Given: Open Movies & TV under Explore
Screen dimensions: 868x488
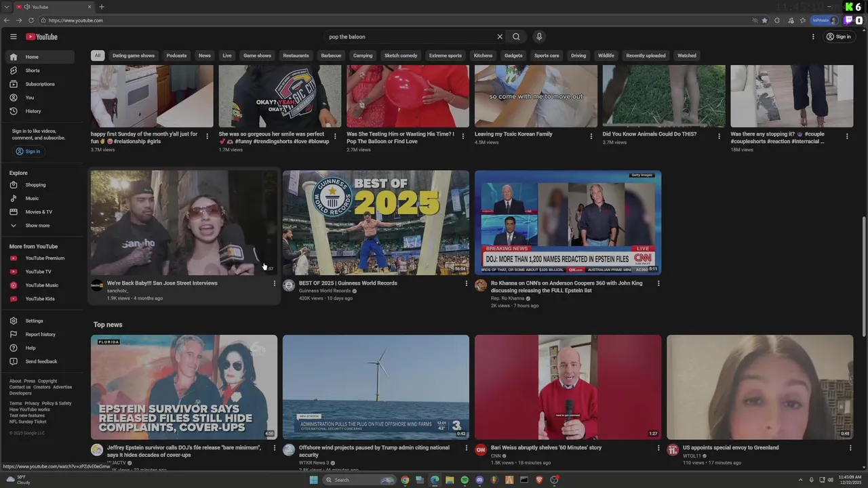Looking at the screenshot, I should [x=41, y=212].
